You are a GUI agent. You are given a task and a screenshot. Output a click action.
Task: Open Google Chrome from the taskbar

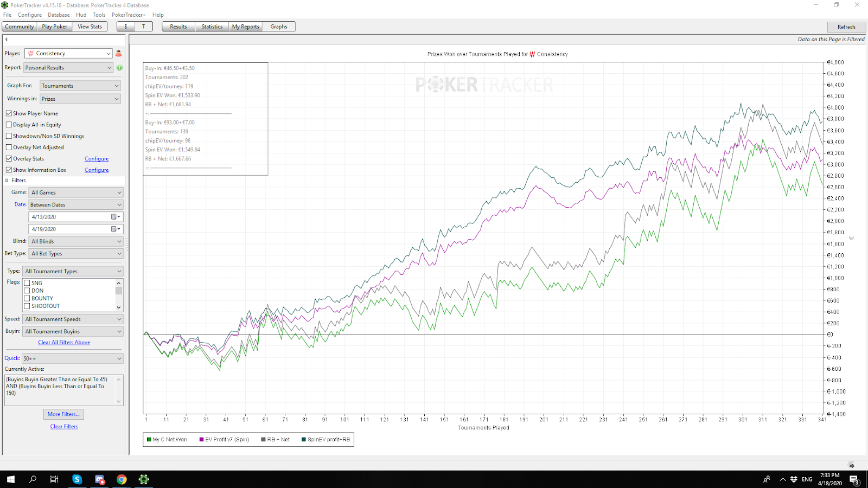point(122,479)
